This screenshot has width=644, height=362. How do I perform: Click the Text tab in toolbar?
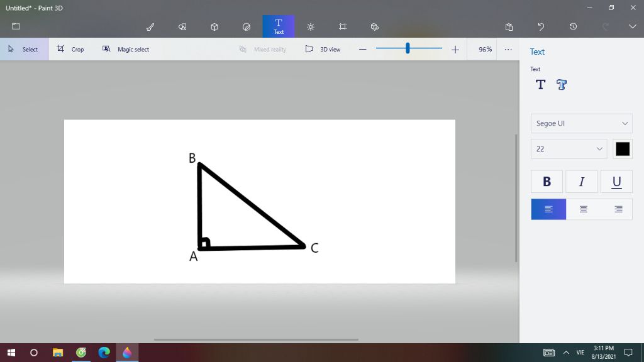(x=279, y=26)
